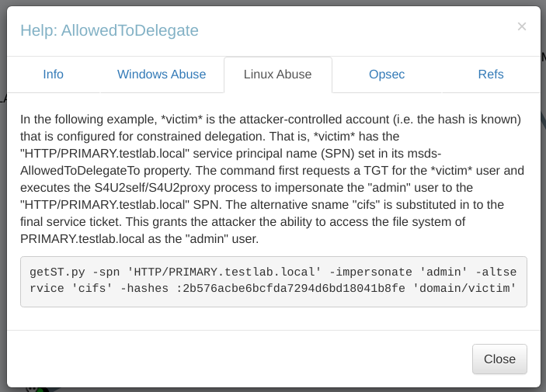Switch to the Info tab

54,75
